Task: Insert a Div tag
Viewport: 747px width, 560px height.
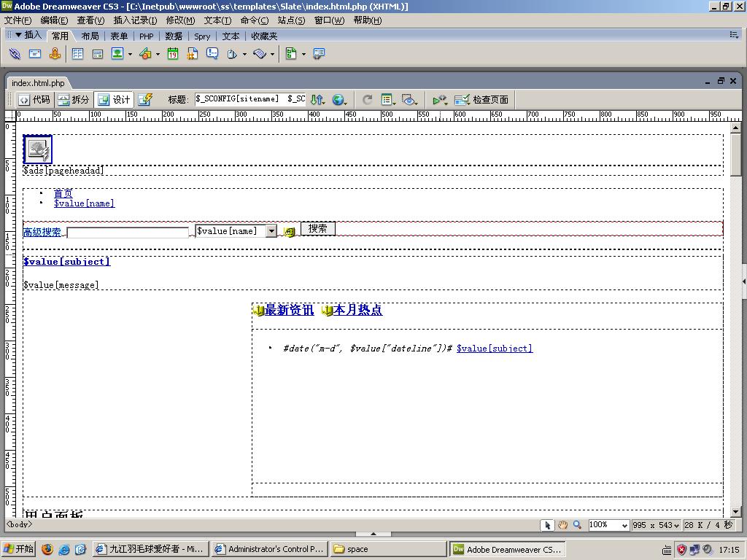Action: [x=98, y=54]
